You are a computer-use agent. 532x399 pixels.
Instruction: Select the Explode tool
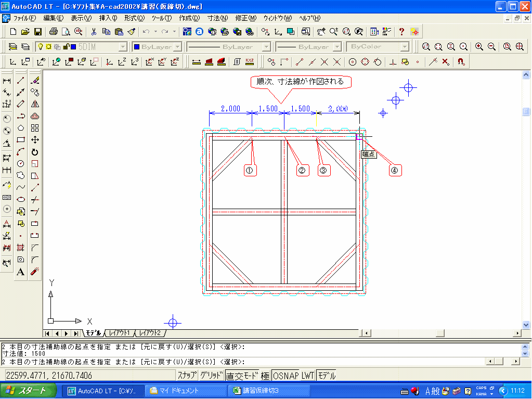tap(35, 272)
